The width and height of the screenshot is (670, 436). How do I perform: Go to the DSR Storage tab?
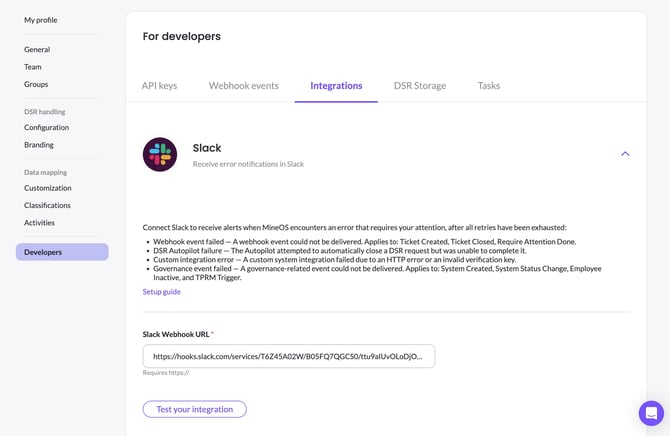[x=420, y=86]
